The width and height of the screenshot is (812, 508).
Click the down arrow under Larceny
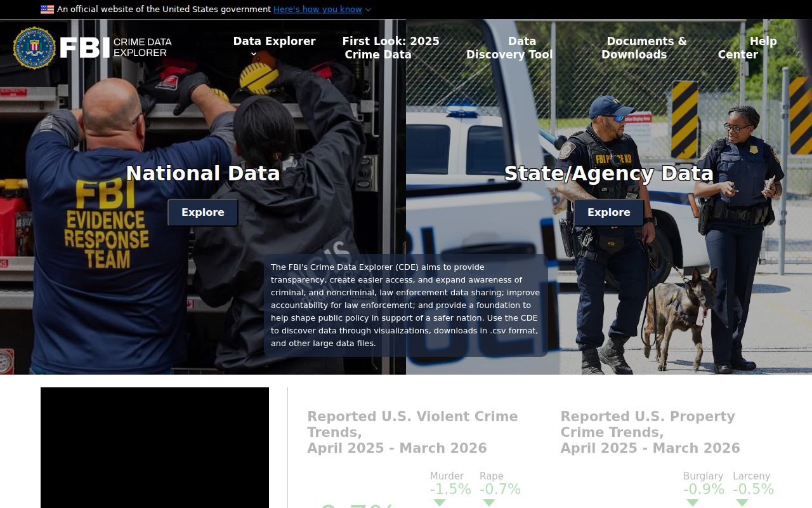pos(742,503)
